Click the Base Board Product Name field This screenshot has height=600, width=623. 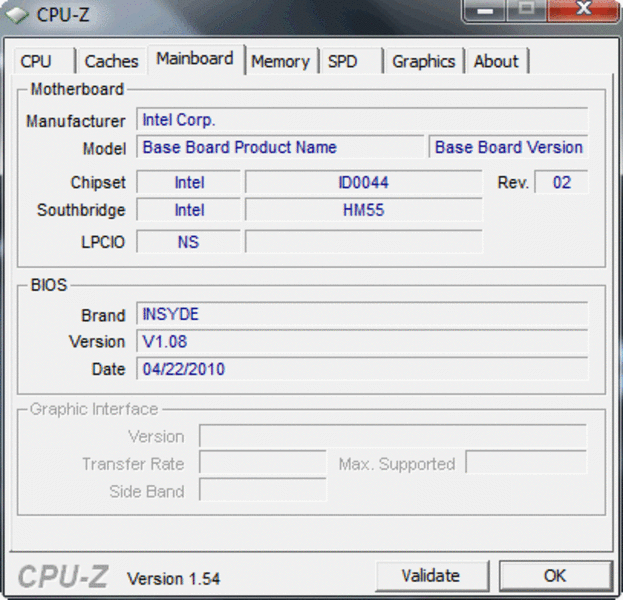coord(280,147)
